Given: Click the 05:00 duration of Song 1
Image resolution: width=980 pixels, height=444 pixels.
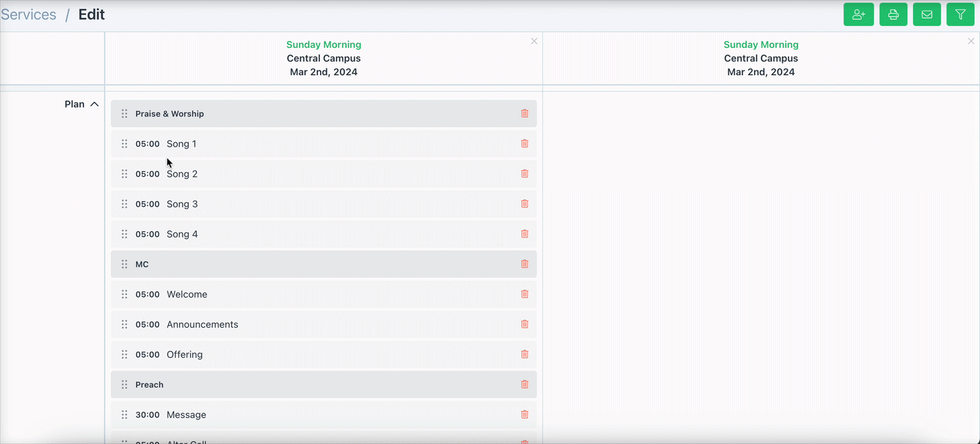Looking at the screenshot, I should (147, 144).
